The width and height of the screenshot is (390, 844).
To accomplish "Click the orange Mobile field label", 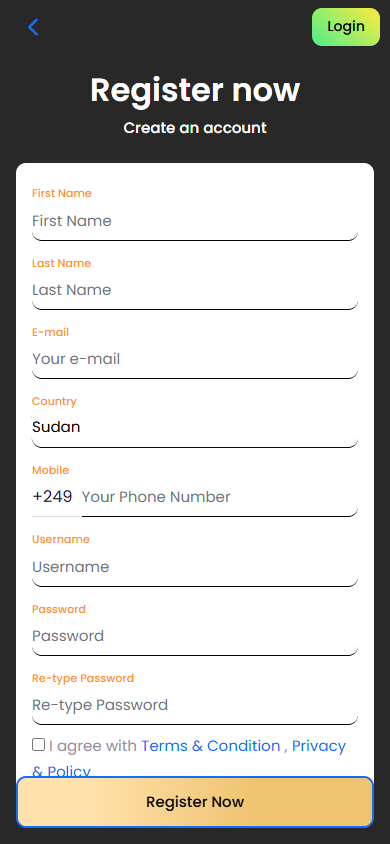I will coord(51,470).
